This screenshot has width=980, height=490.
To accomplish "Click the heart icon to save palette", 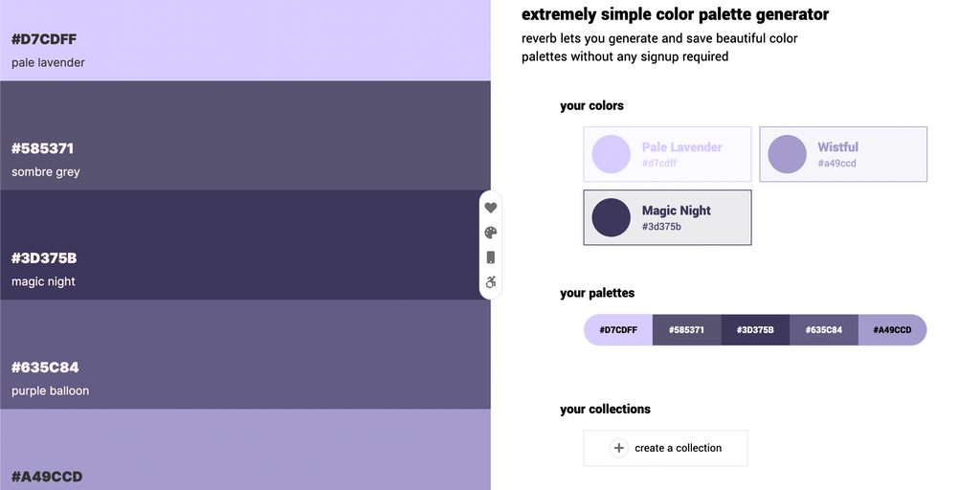I will coord(491,208).
